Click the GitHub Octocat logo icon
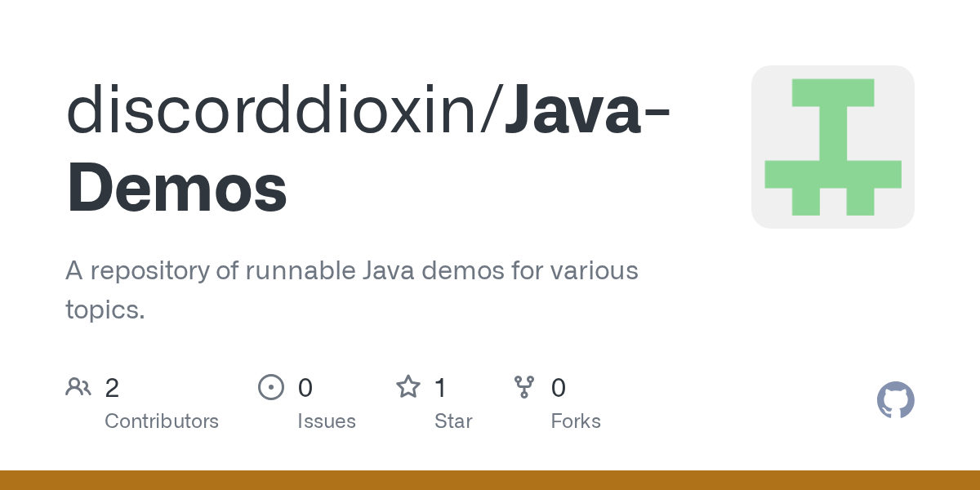This screenshot has height=490, width=980. click(x=896, y=400)
